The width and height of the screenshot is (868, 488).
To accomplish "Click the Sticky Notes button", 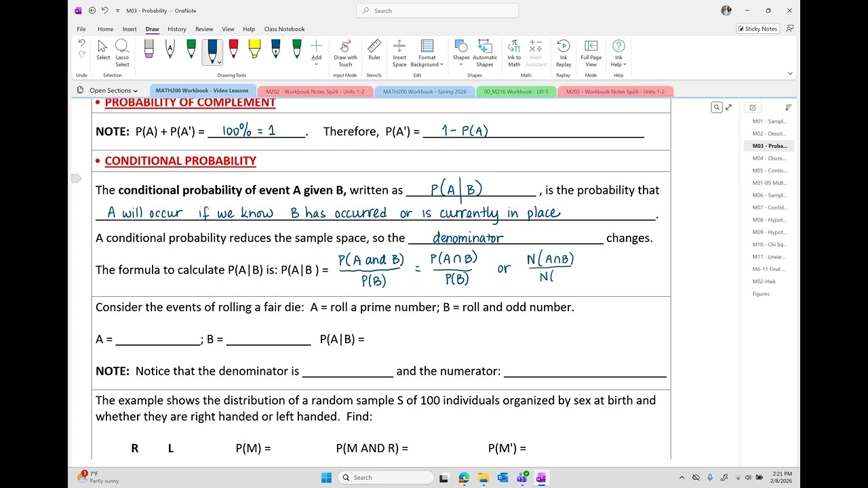I will point(758,28).
